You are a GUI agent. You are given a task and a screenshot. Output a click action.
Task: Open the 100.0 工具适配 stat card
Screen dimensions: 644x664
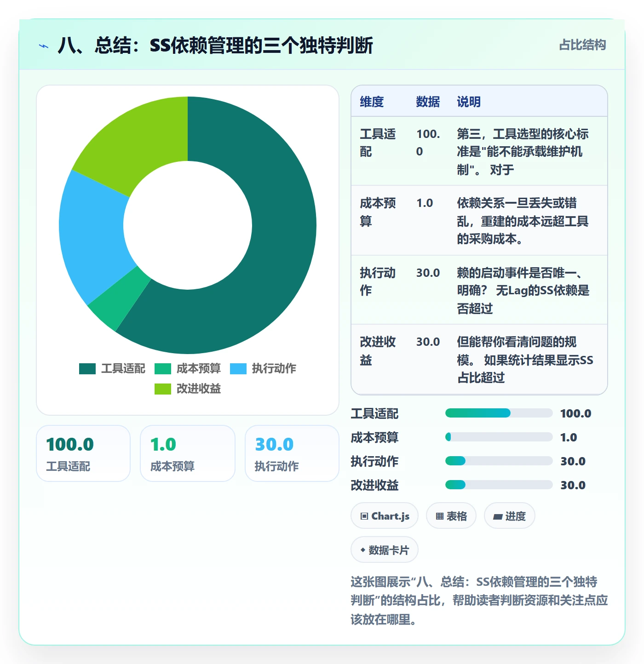(83, 453)
